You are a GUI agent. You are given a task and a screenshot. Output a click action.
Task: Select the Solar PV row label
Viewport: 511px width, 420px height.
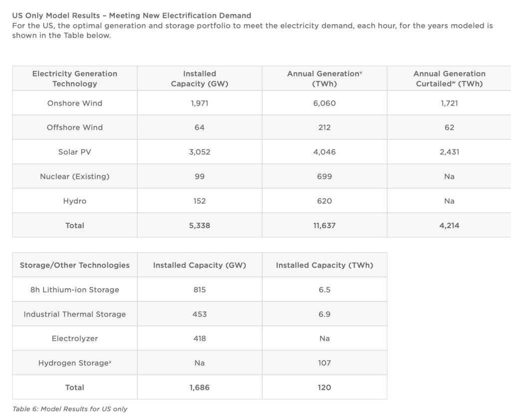pyautogui.click(x=75, y=152)
